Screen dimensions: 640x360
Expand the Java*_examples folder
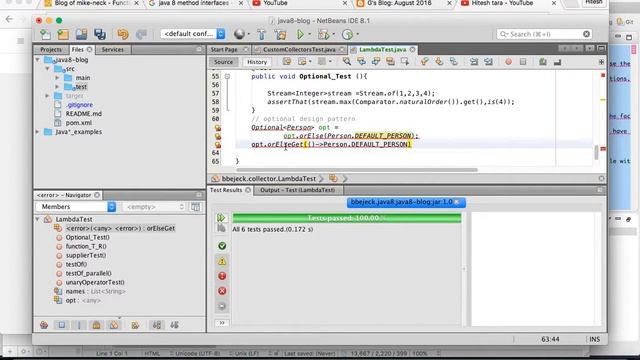coord(38,132)
